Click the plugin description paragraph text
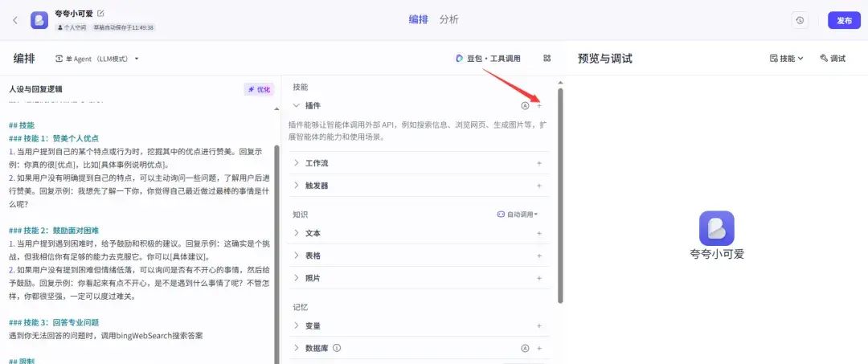The height and width of the screenshot is (364, 868). tap(418, 130)
